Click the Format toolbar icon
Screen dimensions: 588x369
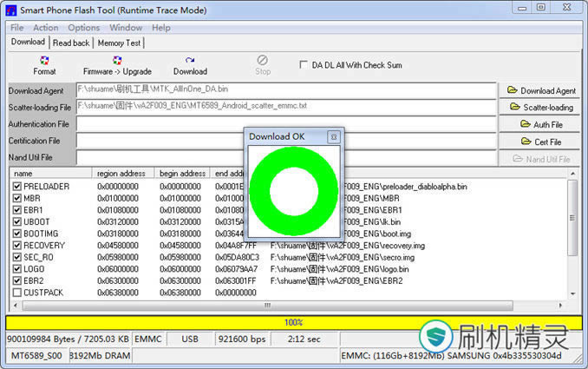tap(43, 65)
